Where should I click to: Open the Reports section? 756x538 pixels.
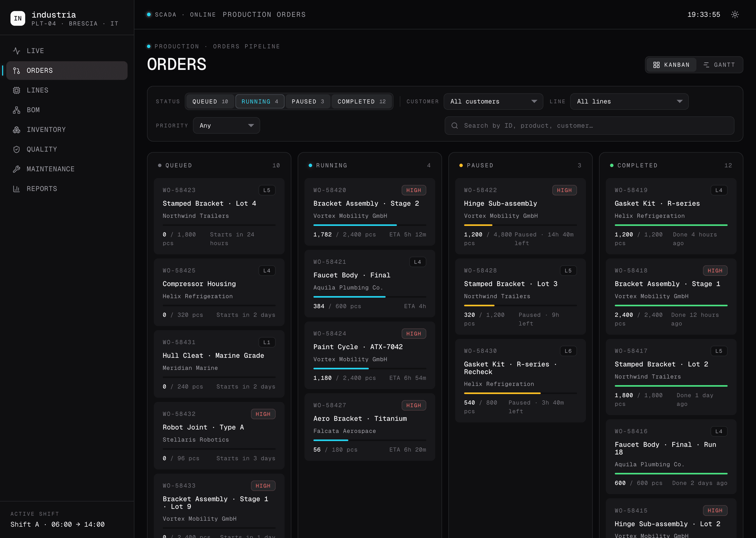tap(67, 189)
